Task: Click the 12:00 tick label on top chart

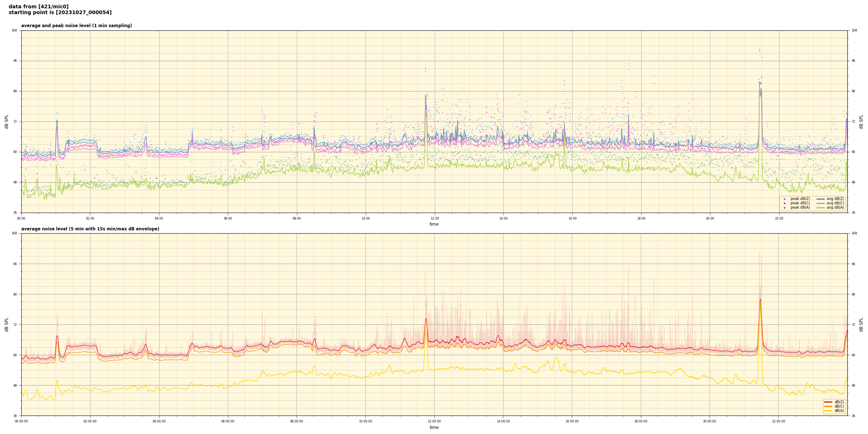Action: pyautogui.click(x=434, y=218)
